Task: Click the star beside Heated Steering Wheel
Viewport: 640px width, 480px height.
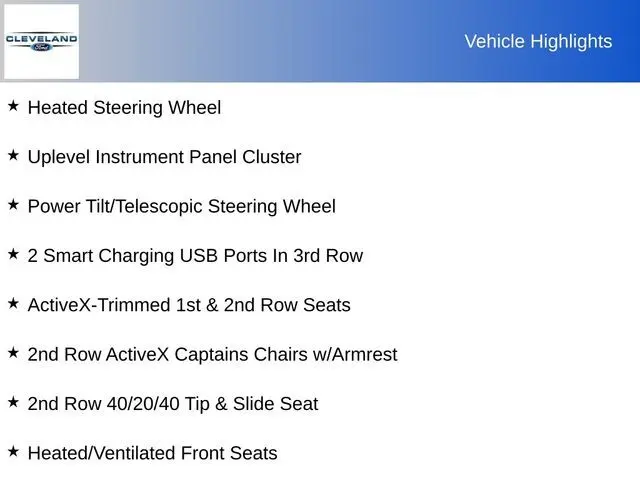Action: [x=13, y=105]
